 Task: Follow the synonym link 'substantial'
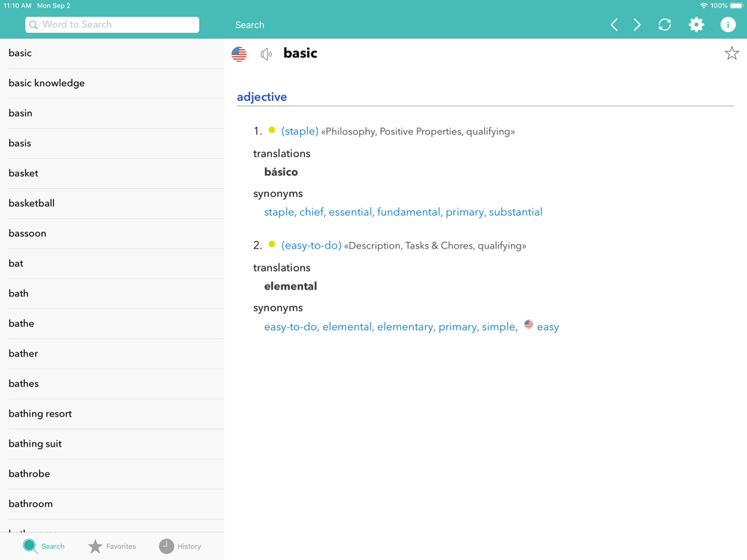click(515, 212)
